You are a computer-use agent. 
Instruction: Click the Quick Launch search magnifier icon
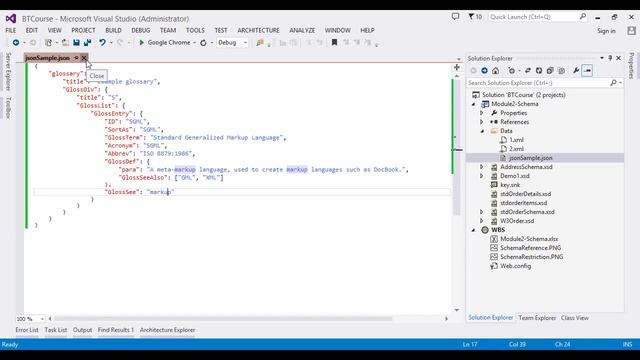583,17
